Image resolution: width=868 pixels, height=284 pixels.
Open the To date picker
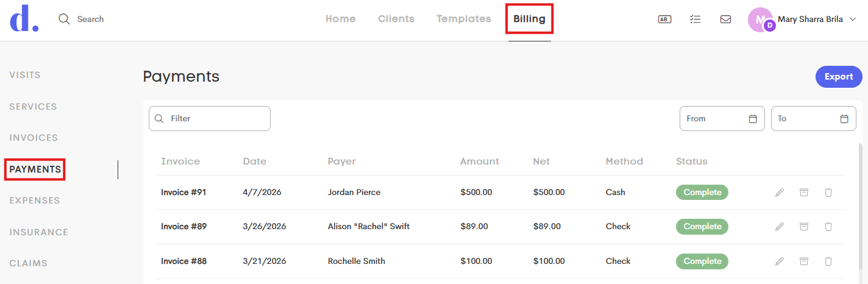[814, 119]
